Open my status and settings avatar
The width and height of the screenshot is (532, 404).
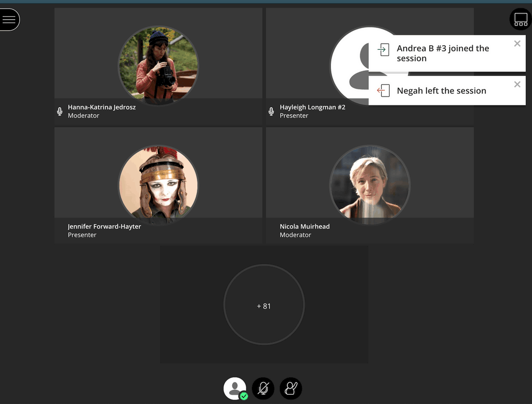point(235,388)
